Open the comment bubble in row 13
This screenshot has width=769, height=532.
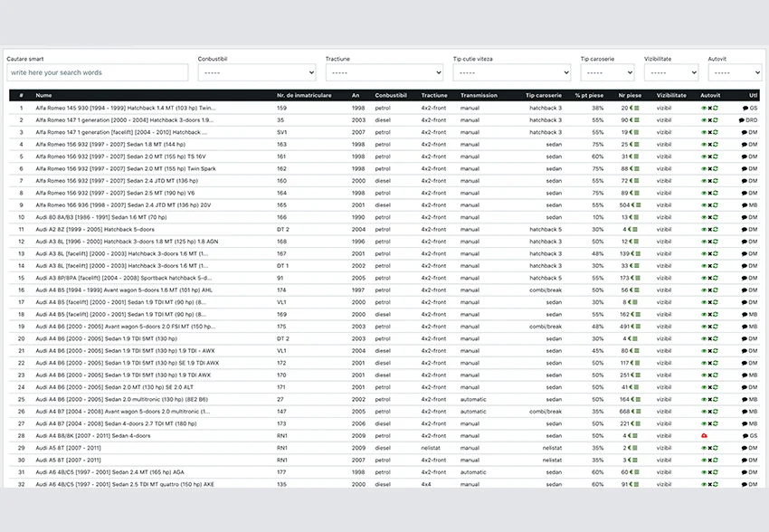[x=745, y=254]
